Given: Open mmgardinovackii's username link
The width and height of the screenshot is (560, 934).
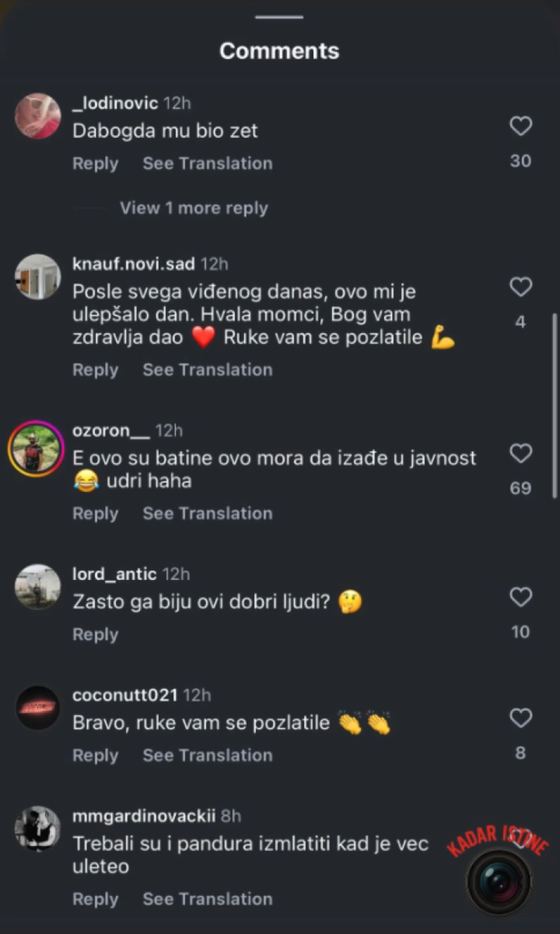Looking at the screenshot, I should [144, 816].
